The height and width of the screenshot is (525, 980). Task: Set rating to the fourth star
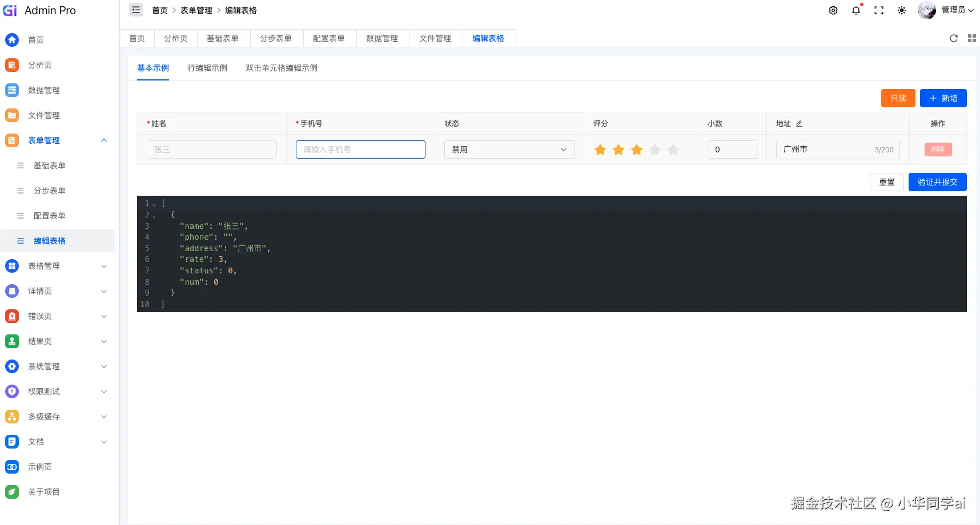655,150
